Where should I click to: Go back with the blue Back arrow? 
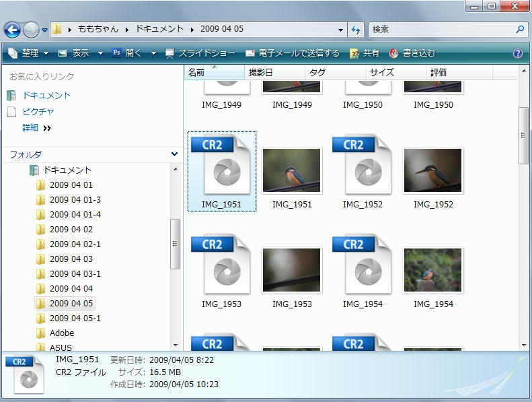pyautogui.click(x=12, y=30)
